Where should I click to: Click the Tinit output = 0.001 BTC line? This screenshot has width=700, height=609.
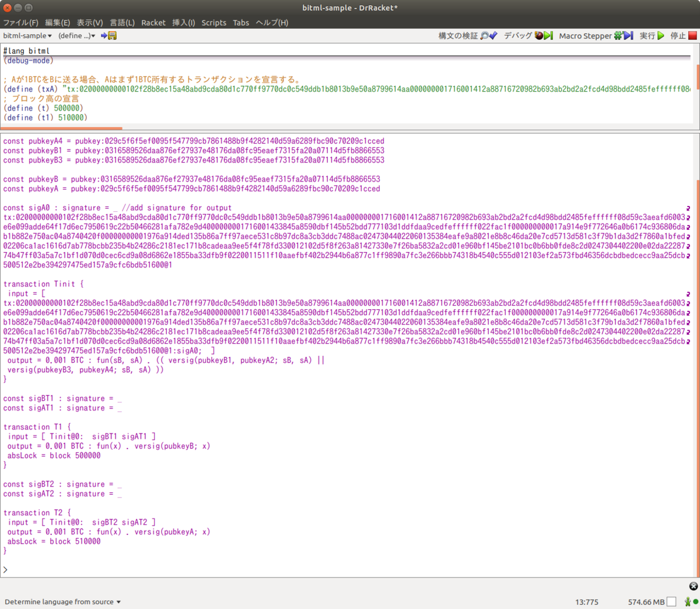166,360
